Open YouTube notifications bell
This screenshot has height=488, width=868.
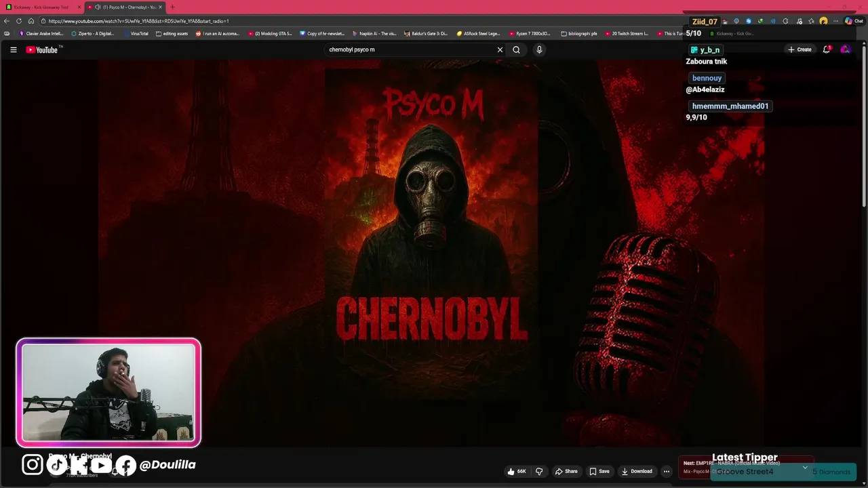[x=827, y=49]
